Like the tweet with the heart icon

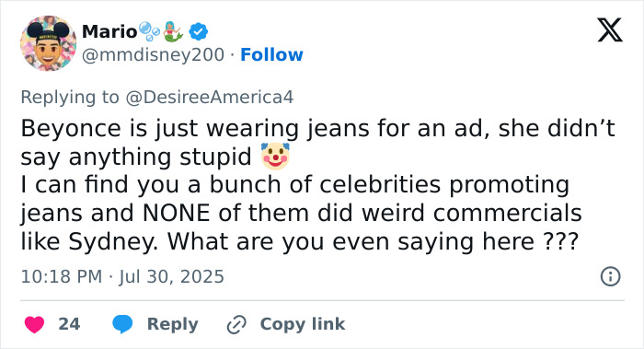tap(35, 324)
